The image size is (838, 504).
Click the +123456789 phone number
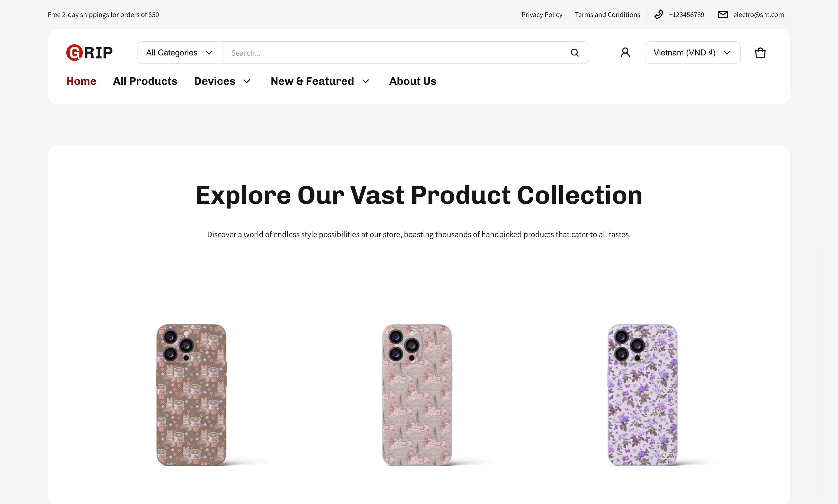point(686,15)
